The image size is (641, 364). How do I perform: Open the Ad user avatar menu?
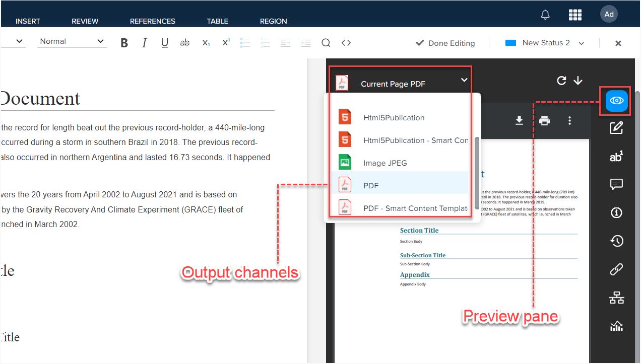pos(609,14)
